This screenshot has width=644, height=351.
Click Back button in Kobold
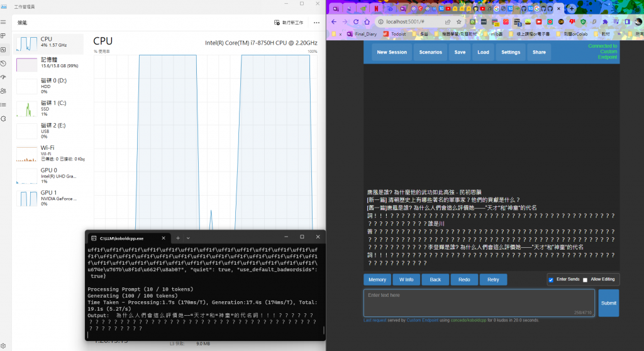pyautogui.click(x=435, y=279)
